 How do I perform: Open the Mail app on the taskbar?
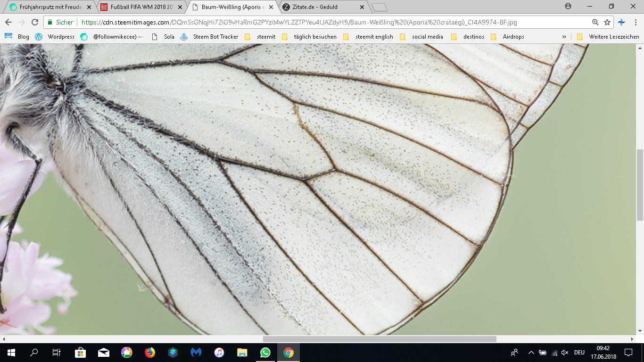pyautogui.click(x=103, y=353)
